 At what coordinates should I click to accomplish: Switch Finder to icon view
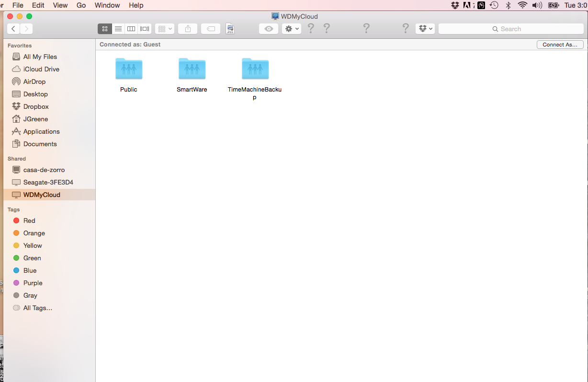(105, 29)
